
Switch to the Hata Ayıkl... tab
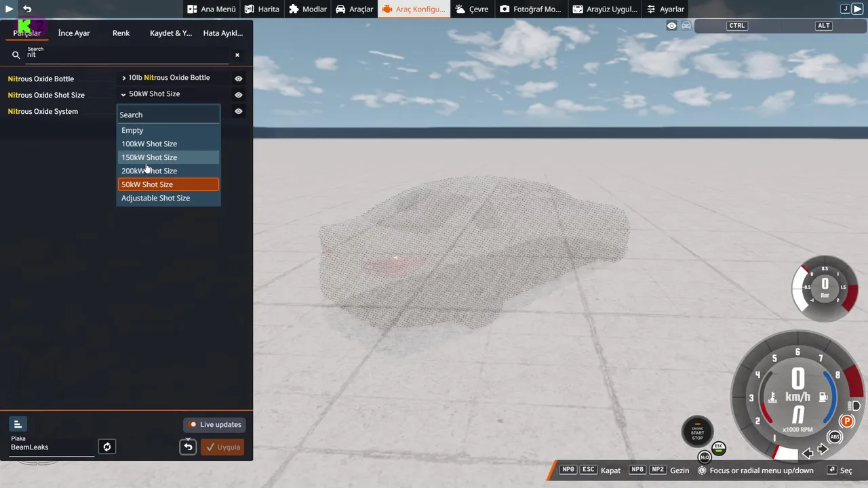click(x=223, y=33)
